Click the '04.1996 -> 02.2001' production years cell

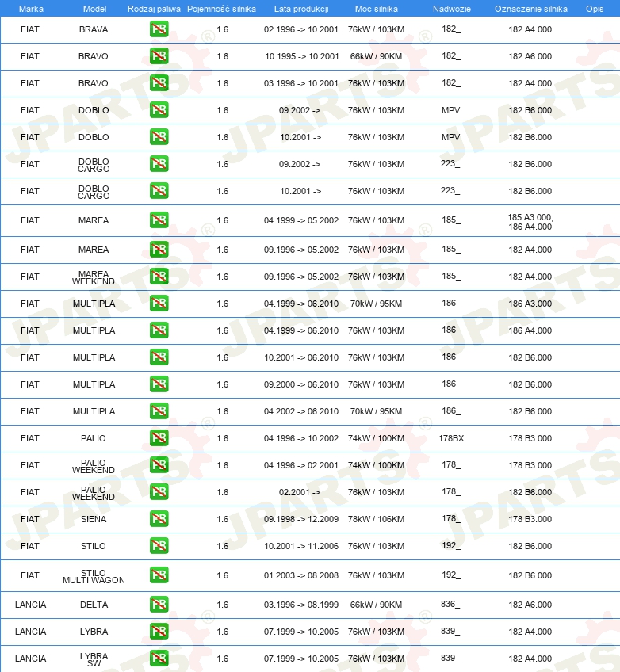tap(301, 465)
